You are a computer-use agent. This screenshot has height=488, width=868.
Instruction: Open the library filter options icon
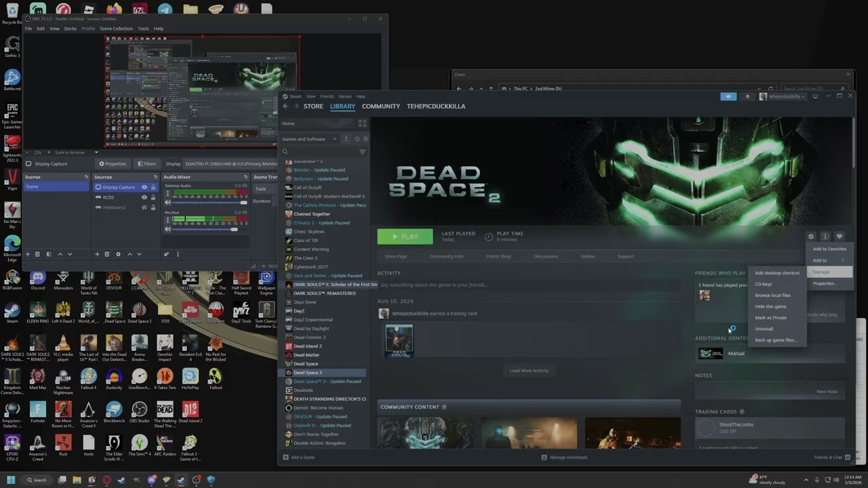(x=362, y=152)
